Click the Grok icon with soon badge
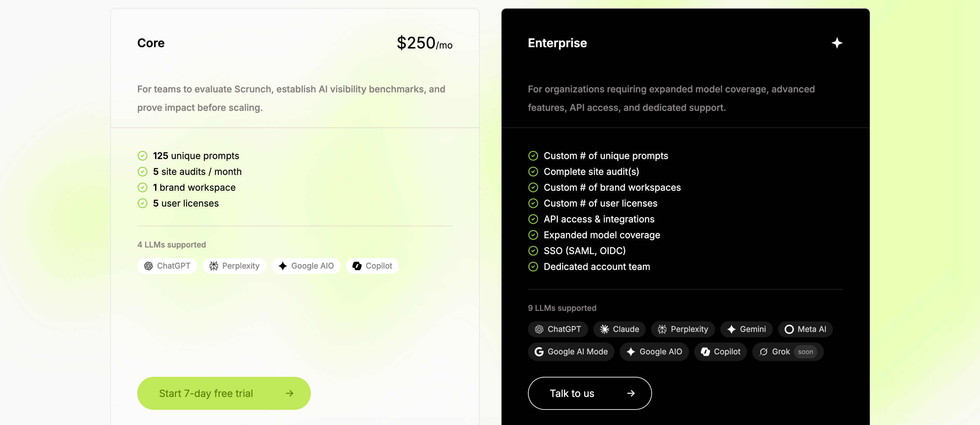 (763, 351)
